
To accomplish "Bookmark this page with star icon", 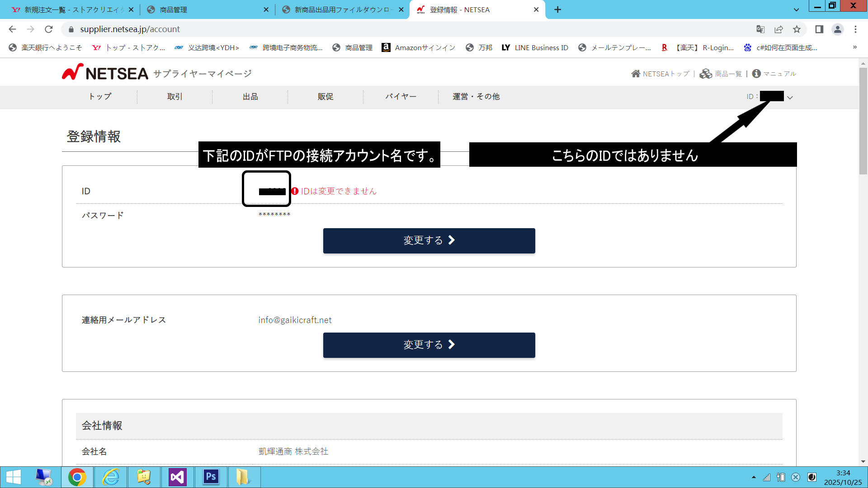I will (797, 29).
